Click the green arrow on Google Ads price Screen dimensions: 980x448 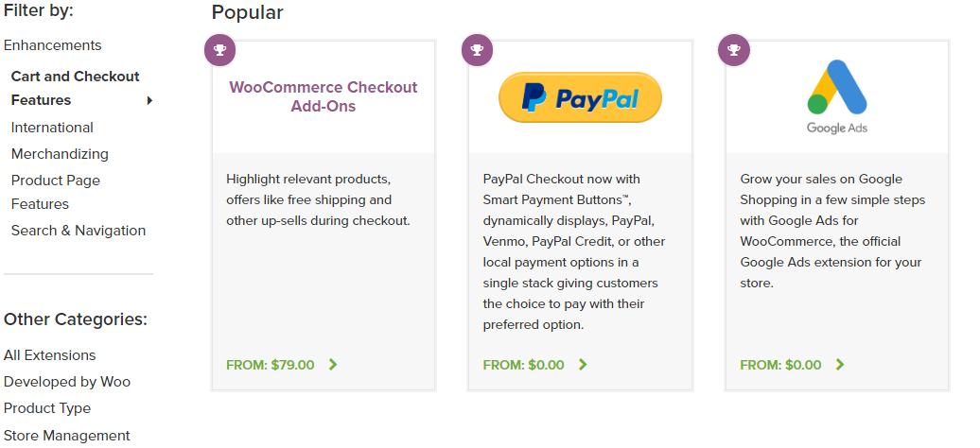click(x=840, y=364)
